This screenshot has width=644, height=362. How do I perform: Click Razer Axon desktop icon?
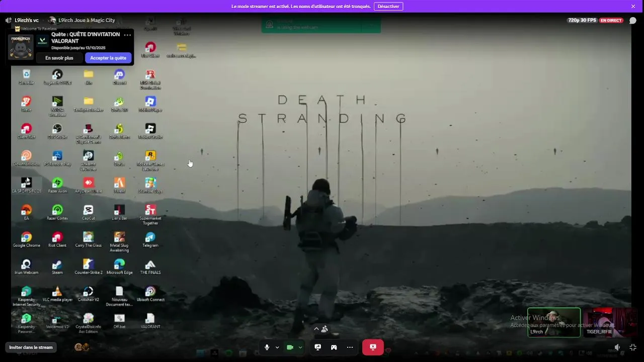point(57,186)
